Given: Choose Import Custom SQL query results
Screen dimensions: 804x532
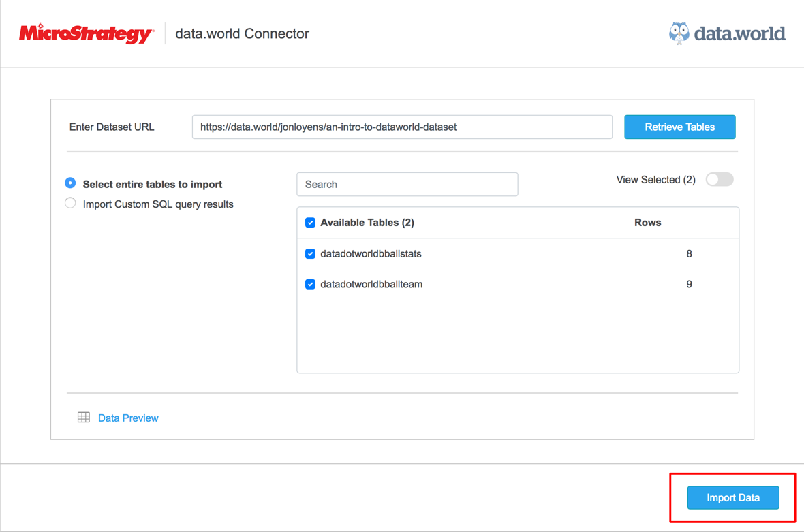Looking at the screenshot, I should (x=70, y=203).
